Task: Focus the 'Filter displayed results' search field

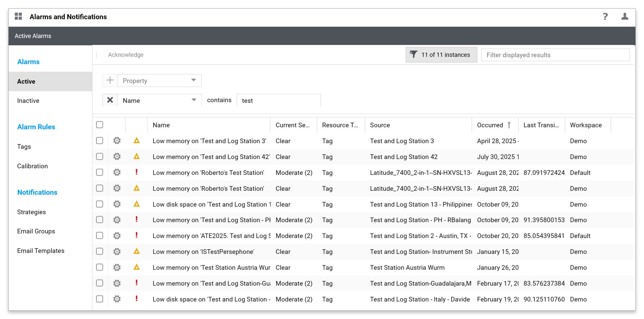Action: (x=555, y=55)
